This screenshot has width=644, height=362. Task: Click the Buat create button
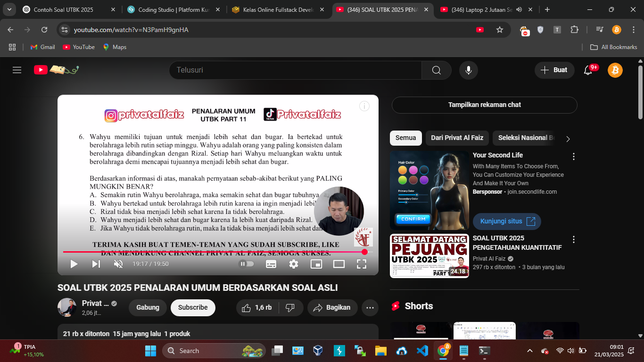pos(554,70)
